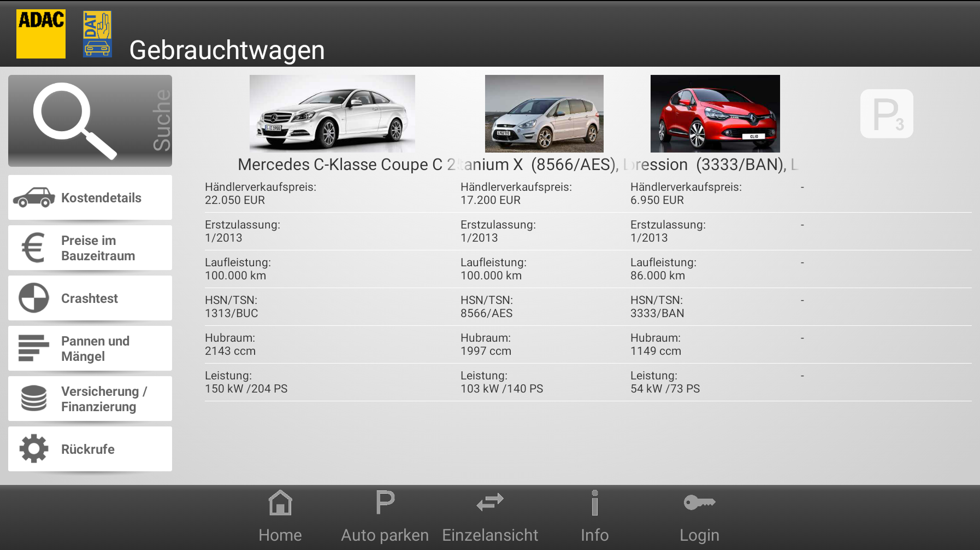The height and width of the screenshot is (550, 980).
Task: Open Versicherung / Finanzierung
Action: [x=90, y=399]
